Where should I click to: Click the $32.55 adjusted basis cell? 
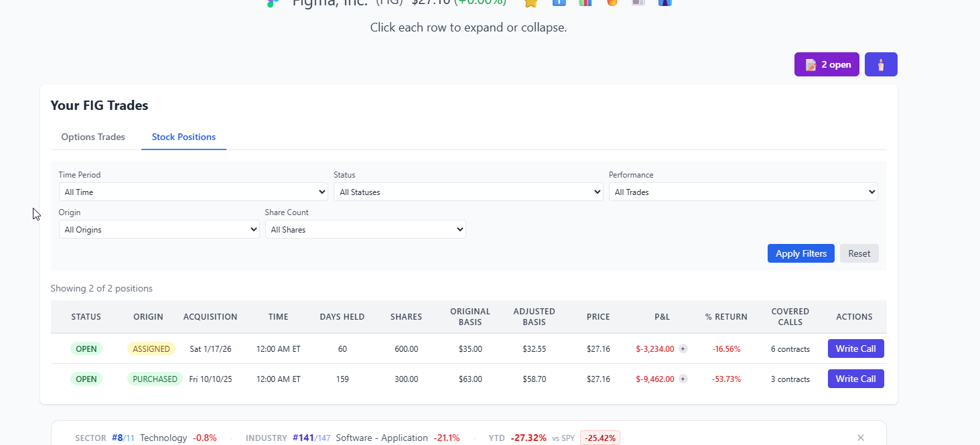click(x=534, y=349)
